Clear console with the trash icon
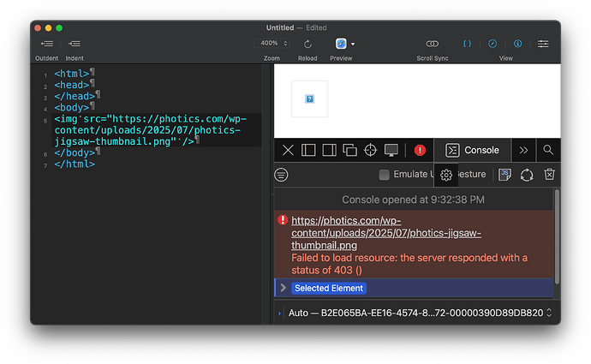This screenshot has width=591, height=364. click(x=550, y=175)
